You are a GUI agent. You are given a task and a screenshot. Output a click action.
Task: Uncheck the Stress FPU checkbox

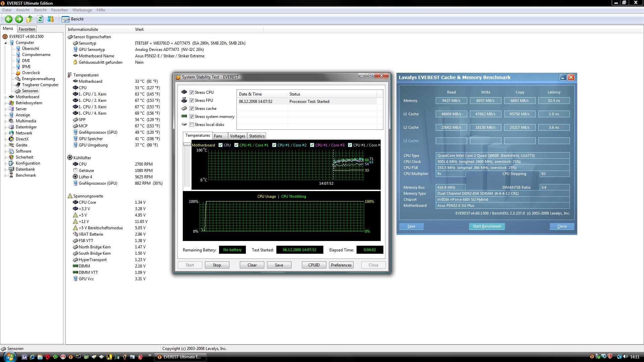(192, 101)
